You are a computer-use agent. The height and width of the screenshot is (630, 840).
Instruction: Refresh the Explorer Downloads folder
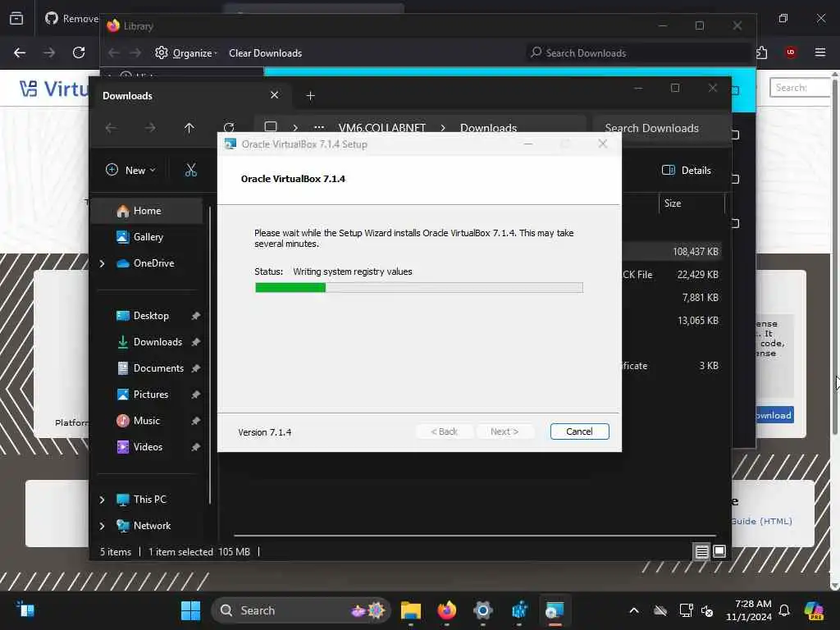(229, 128)
